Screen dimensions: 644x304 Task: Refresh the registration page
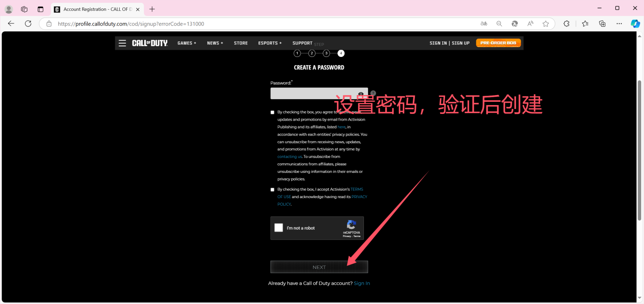tap(28, 23)
